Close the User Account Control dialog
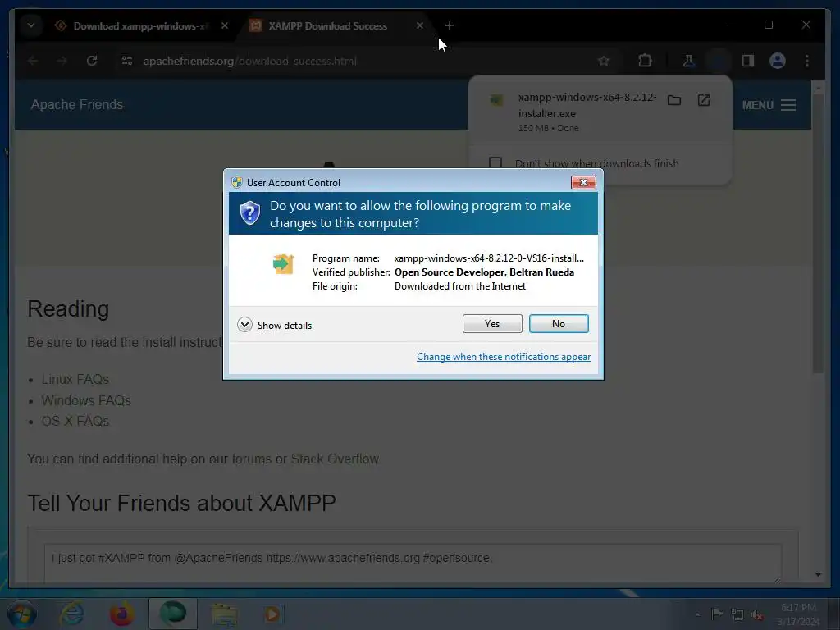The height and width of the screenshot is (630, 840). coord(583,183)
